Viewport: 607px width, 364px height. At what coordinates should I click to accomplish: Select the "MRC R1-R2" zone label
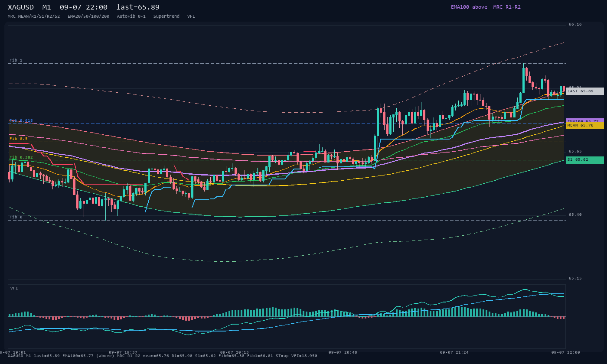pyautogui.click(x=507, y=7)
